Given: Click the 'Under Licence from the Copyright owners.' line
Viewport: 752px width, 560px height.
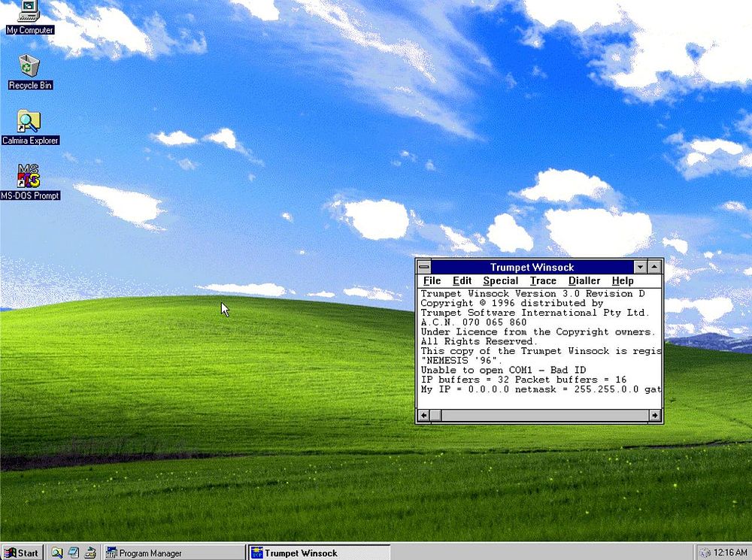Looking at the screenshot, I should coord(538,331).
